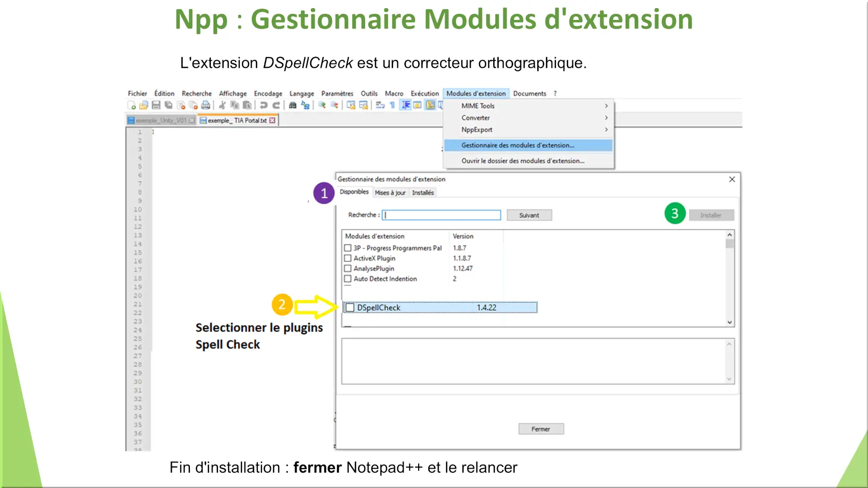Close the exemple_ TIA Portal.txt tab
Screen dimensions: 868x488
(272, 120)
